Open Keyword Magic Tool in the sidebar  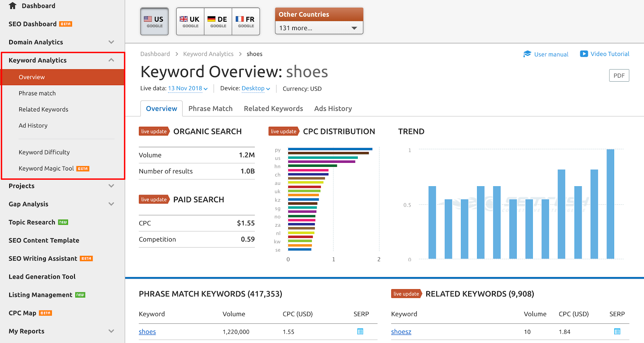pos(46,168)
